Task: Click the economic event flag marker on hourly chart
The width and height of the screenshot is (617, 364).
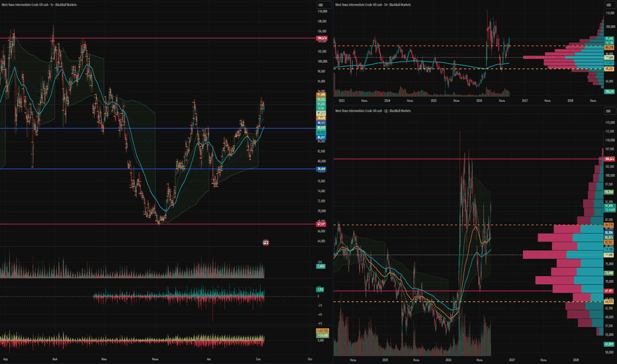Action: pyautogui.click(x=265, y=242)
